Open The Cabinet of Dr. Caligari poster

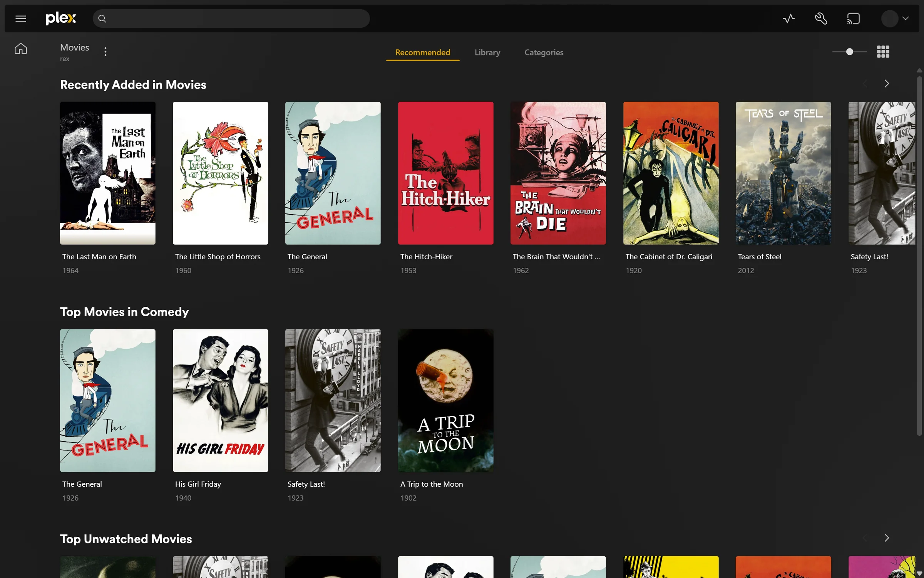(671, 173)
